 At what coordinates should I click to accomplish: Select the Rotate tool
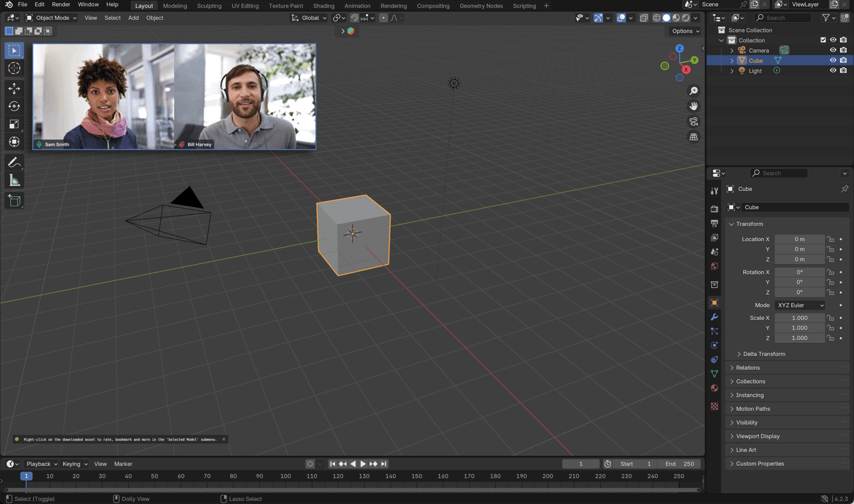click(x=14, y=106)
